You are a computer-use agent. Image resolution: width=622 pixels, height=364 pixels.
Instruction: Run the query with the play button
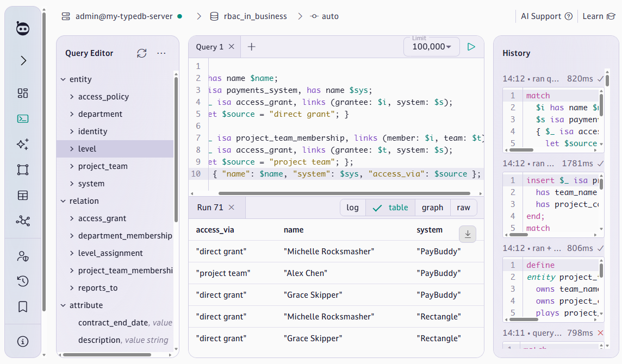pyautogui.click(x=471, y=47)
